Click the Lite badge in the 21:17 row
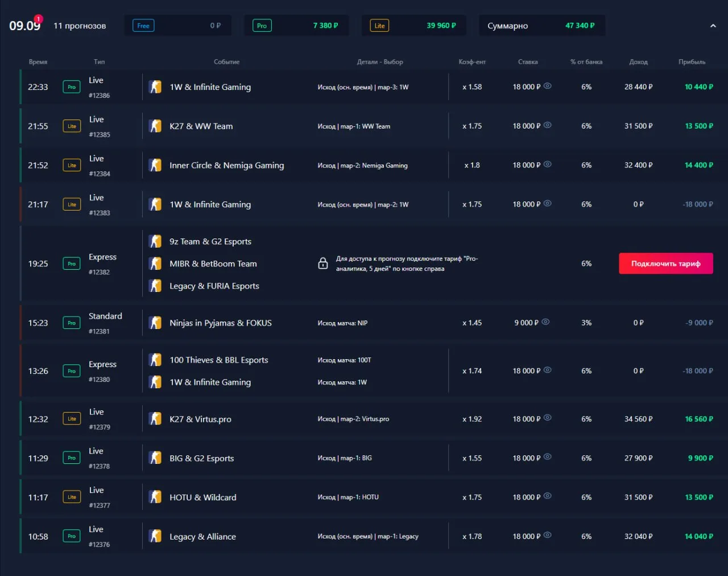Image resolution: width=728 pixels, height=576 pixels. pyautogui.click(x=72, y=204)
